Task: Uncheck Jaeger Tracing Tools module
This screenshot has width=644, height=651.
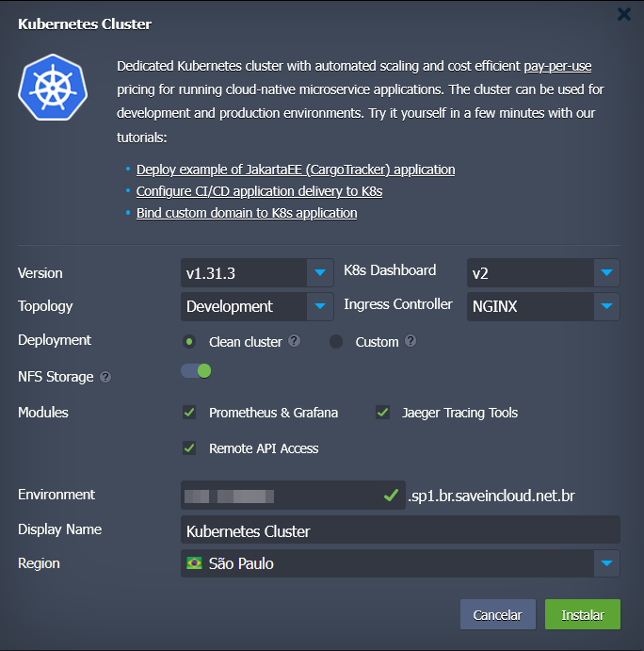Action: (382, 413)
